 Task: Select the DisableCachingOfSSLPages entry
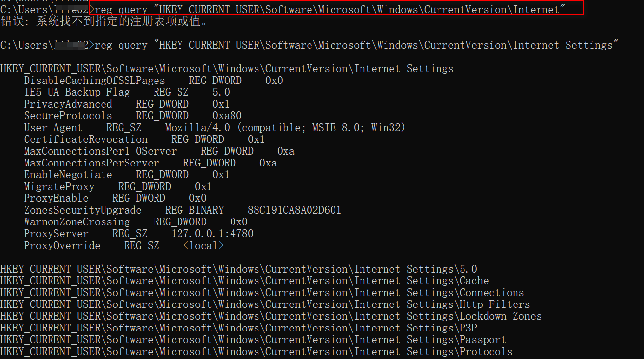[x=154, y=81]
